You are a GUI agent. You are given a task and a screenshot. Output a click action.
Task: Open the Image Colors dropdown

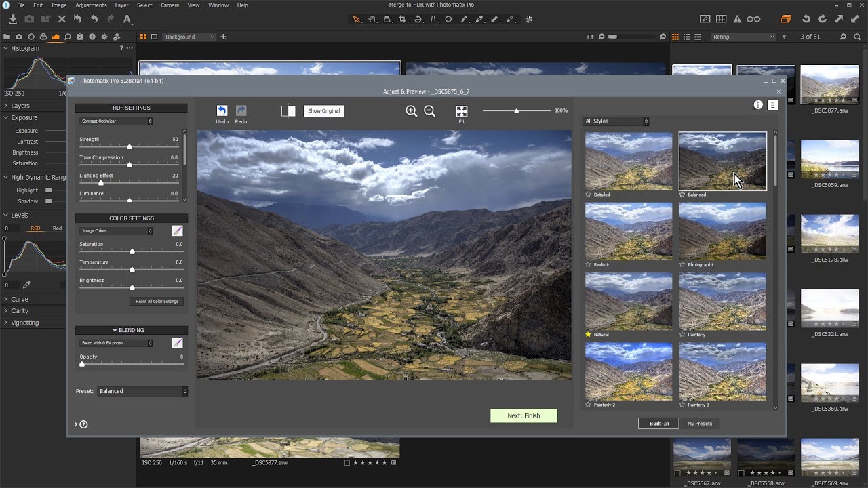click(116, 231)
